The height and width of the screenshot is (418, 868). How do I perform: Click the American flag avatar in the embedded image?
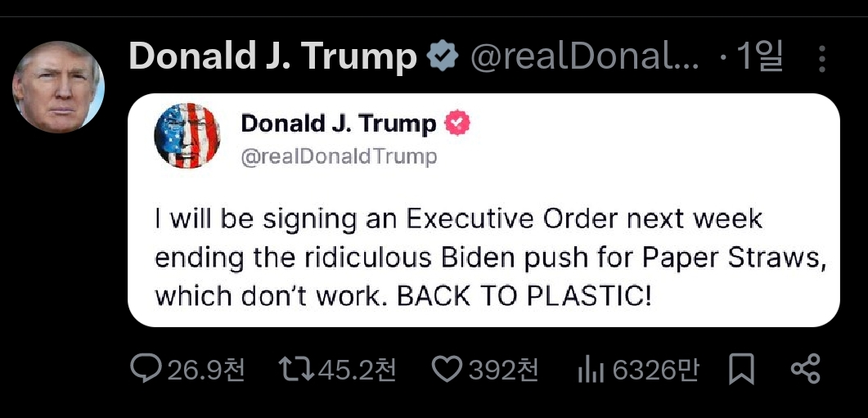click(187, 136)
